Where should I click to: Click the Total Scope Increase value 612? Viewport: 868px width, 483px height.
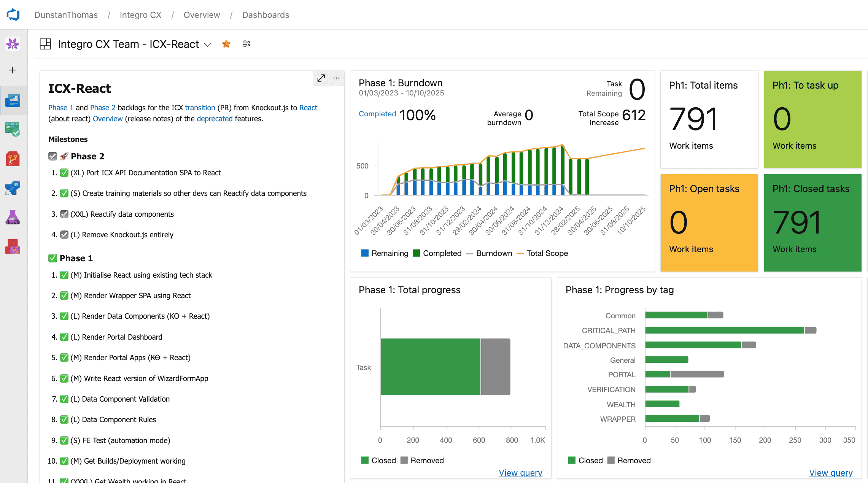(x=634, y=115)
